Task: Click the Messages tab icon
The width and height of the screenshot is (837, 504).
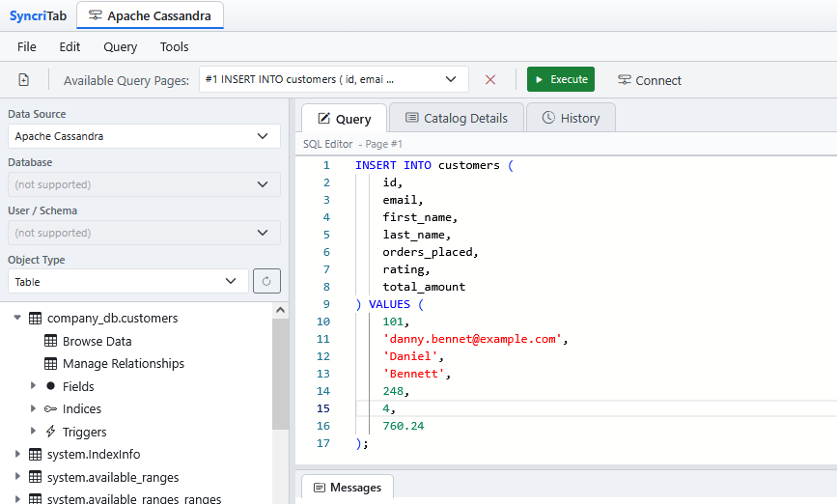Action: coord(320,488)
